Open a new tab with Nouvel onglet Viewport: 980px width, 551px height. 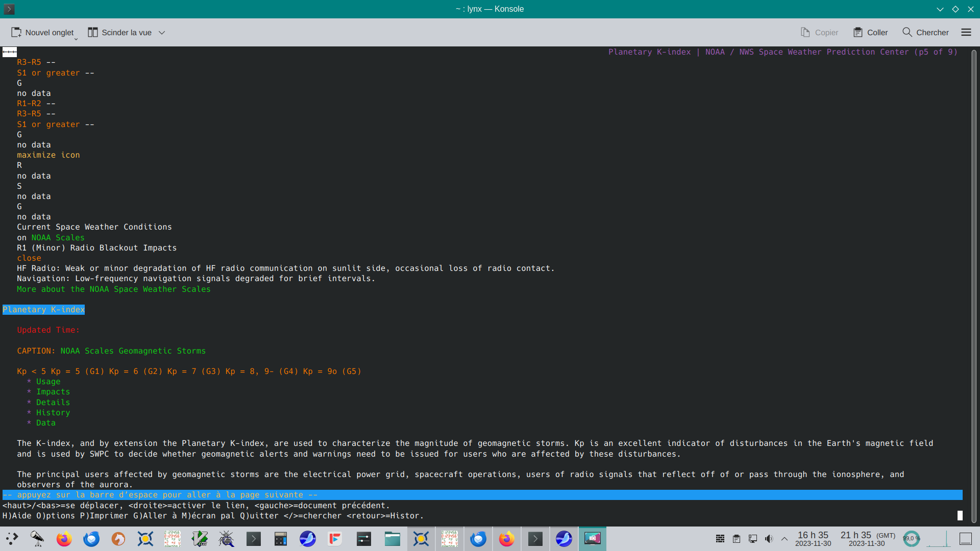[43, 32]
